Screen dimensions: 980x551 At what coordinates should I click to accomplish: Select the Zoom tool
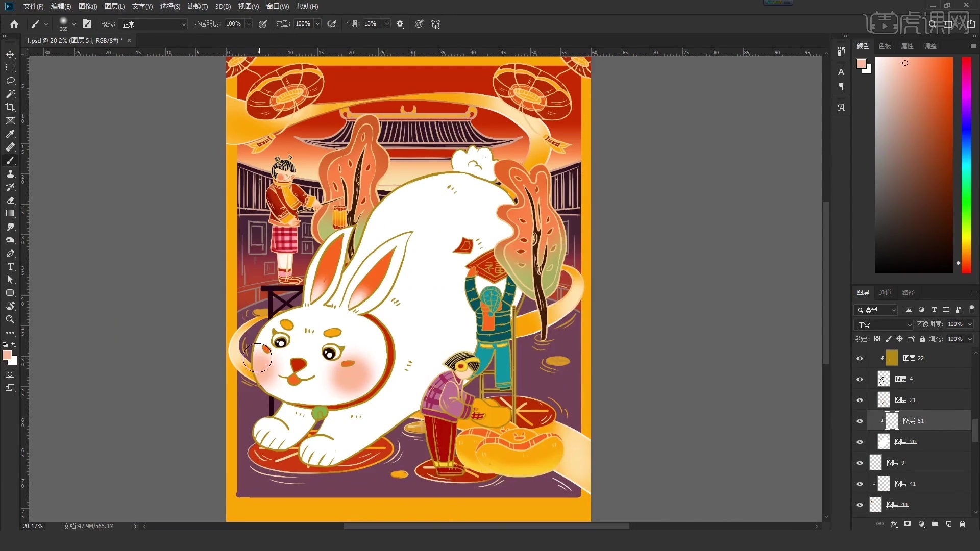[x=10, y=319]
